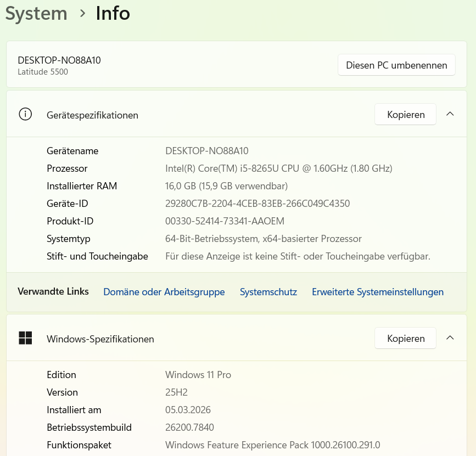Screen dimensions: 476x456
Task: Open 'Domäne oder Arbeitsgruppe' link
Action: (x=164, y=292)
